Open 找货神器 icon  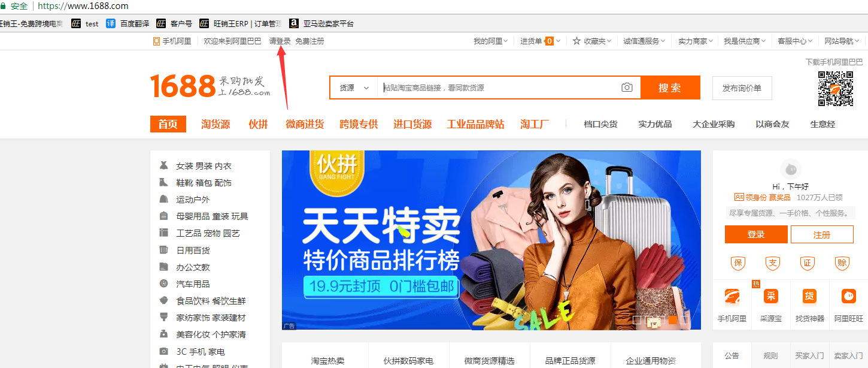pyautogui.click(x=809, y=297)
